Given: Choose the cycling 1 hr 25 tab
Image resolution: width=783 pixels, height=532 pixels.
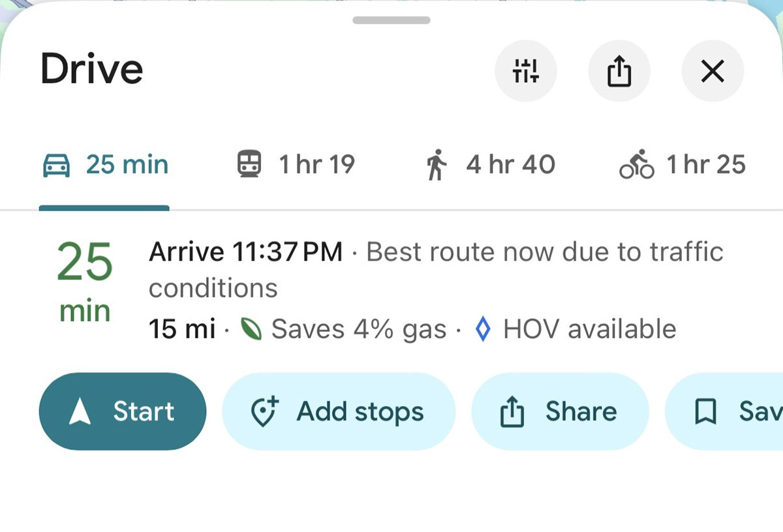Looking at the screenshot, I should 682,166.
